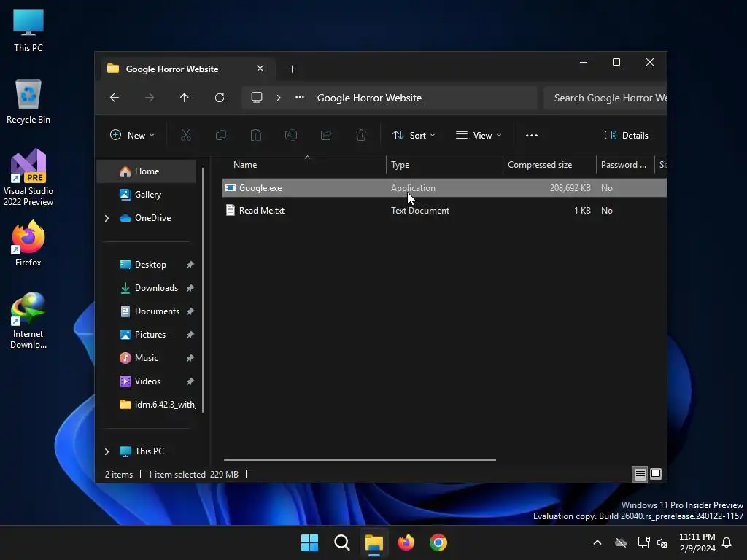The height and width of the screenshot is (560, 747).
Task: Launch Chrome from the taskbar
Action: click(x=438, y=542)
